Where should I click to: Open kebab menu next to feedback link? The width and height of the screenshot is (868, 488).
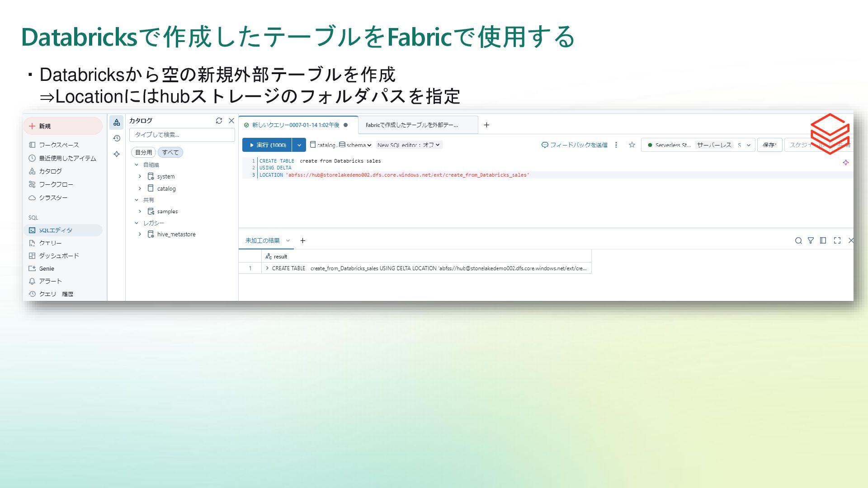click(616, 145)
